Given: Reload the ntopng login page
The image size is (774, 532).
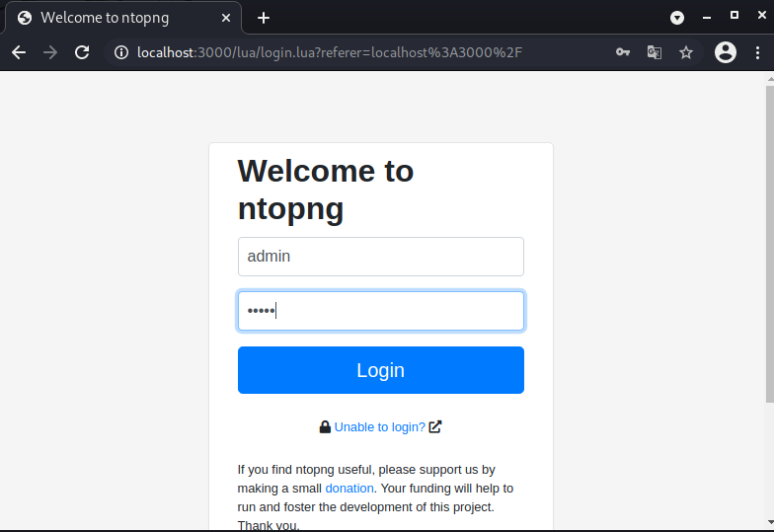Looking at the screenshot, I should tap(82, 52).
